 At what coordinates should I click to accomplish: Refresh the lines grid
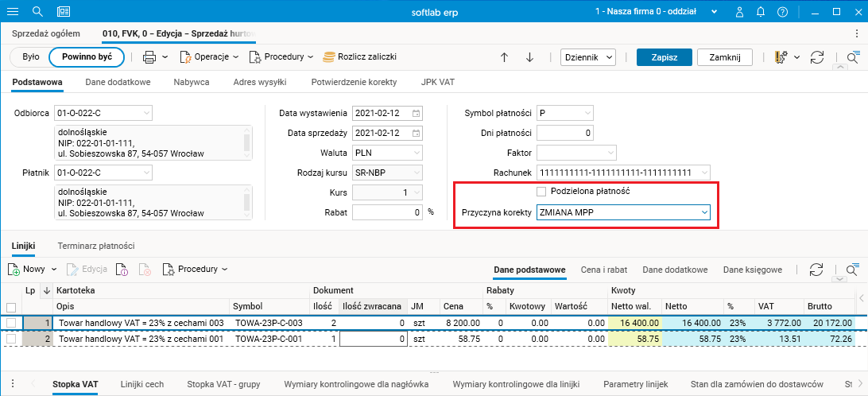click(816, 270)
